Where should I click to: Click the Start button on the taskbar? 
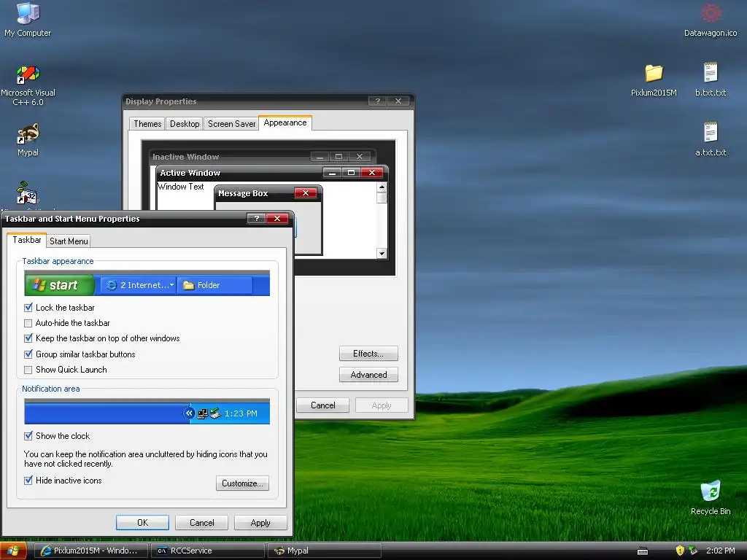[x=13, y=551]
